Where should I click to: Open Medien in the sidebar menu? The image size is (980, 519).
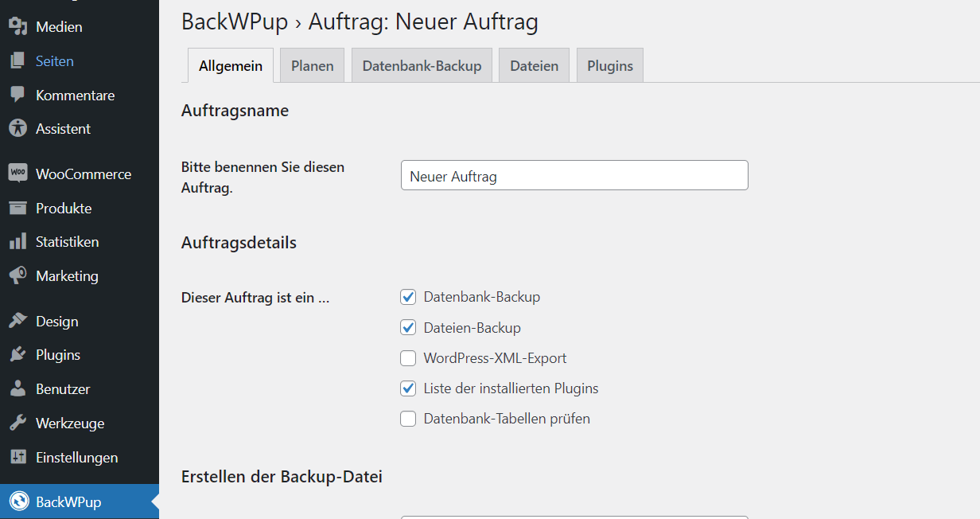[x=80, y=26]
